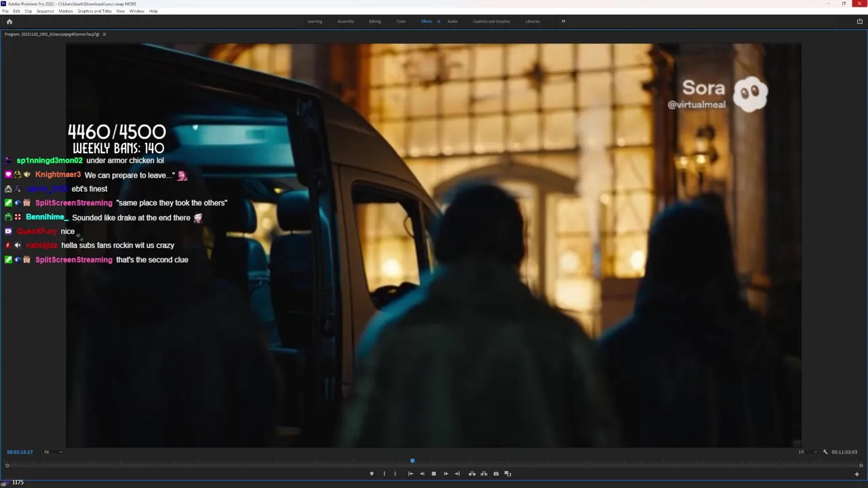Image resolution: width=868 pixels, height=488 pixels.
Task: Switch to Editing workspace
Action: [375, 21]
